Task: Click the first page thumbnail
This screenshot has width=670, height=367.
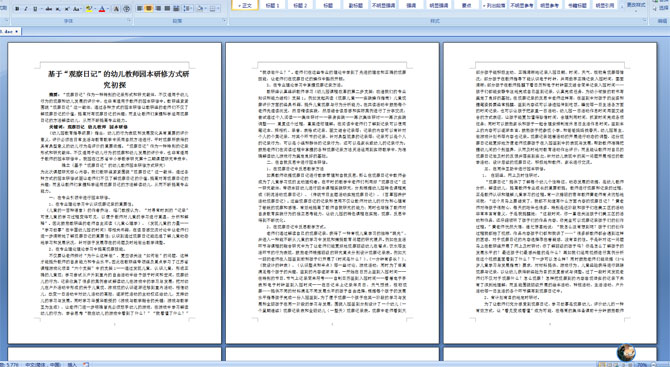Action: [115, 193]
